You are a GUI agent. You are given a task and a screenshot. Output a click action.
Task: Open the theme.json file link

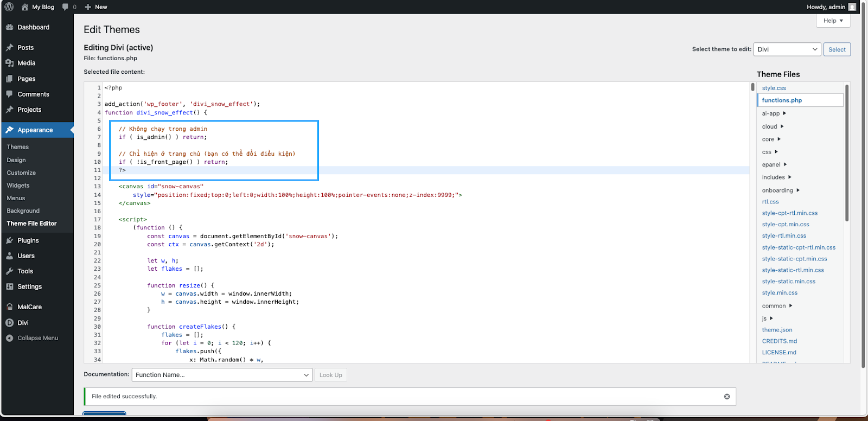click(x=777, y=330)
